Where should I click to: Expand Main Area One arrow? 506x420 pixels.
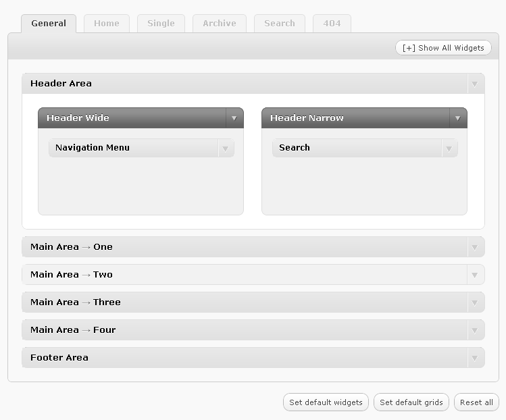tap(475, 247)
